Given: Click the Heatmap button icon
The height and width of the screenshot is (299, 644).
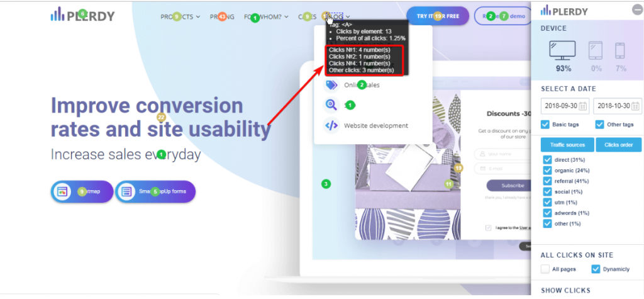Looking at the screenshot, I should coord(62,191).
